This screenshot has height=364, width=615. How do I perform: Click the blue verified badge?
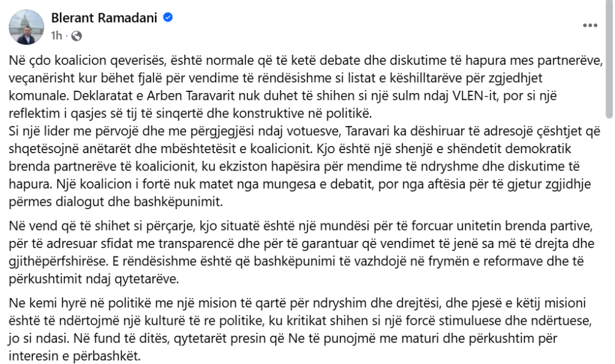(x=168, y=17)
